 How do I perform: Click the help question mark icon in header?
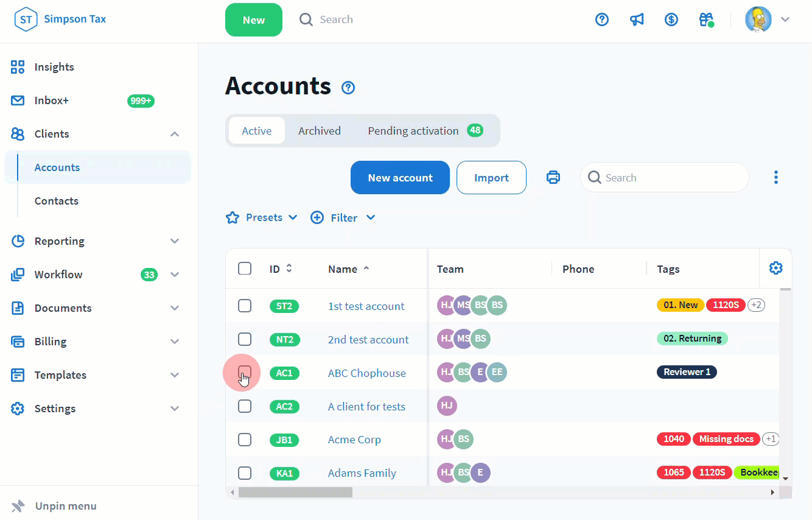point(601,19)
